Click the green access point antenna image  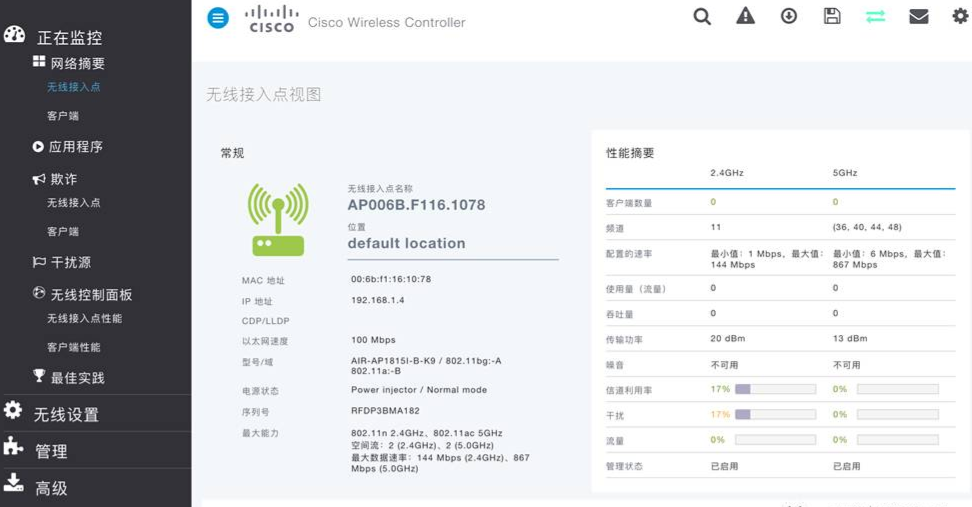pyautogui.click(x=278, y=220)
